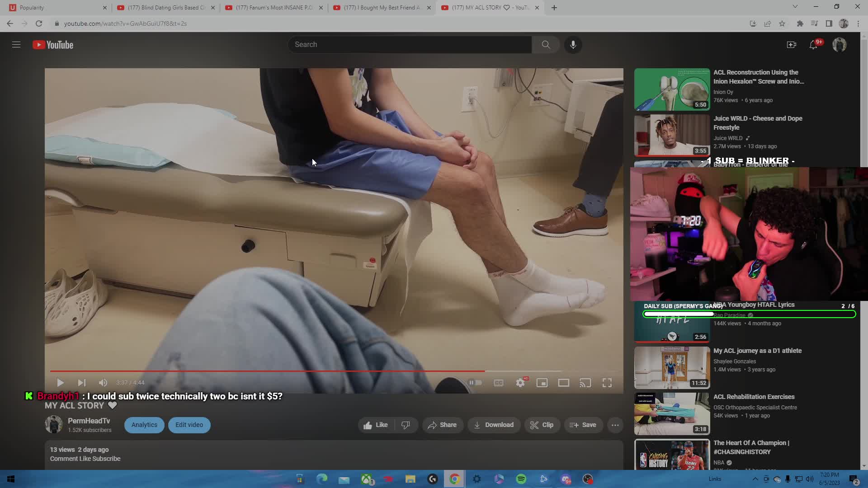The height and width of the screenshot is (488, 868).
Task: Enter full screen mode
Action: (x=607, y=383)
